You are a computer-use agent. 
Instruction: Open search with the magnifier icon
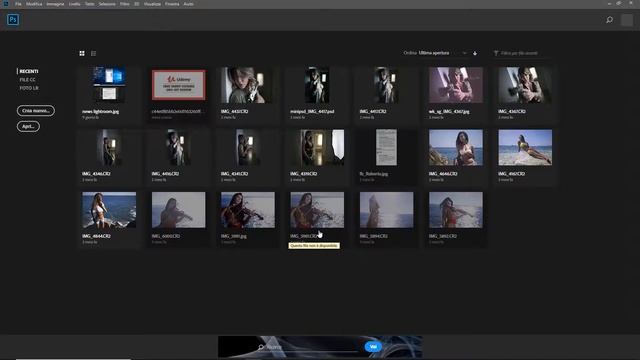pos(609,20)
